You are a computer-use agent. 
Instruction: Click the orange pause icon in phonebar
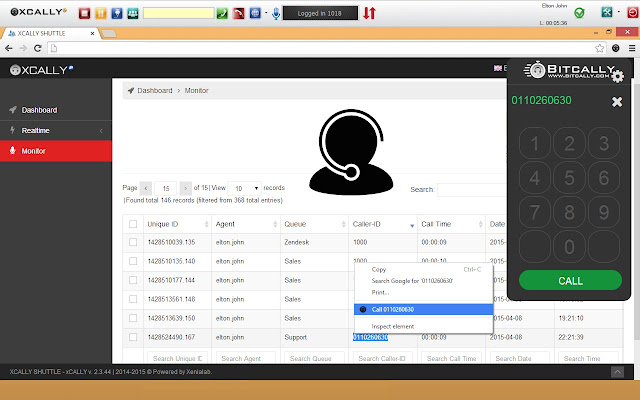point(100,13)
